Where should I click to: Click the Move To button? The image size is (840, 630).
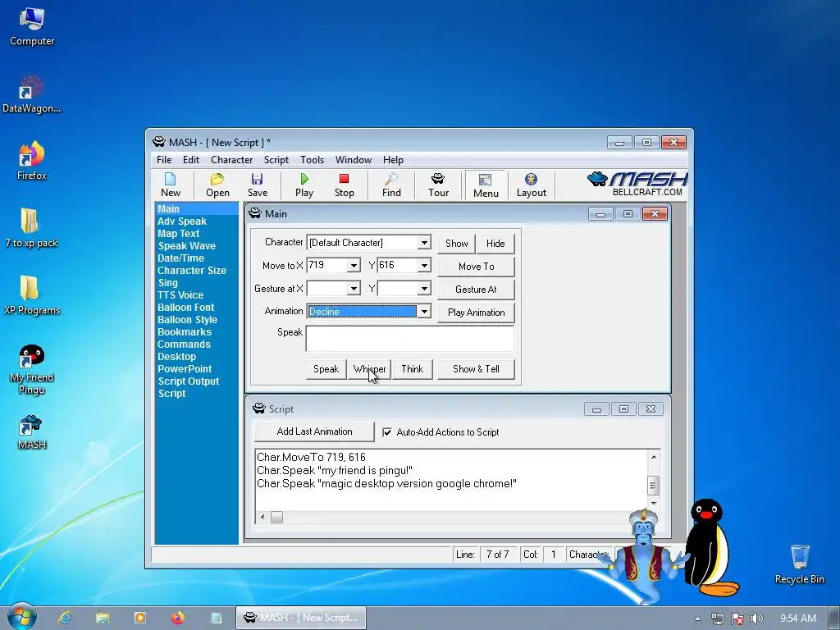[477, 267]
